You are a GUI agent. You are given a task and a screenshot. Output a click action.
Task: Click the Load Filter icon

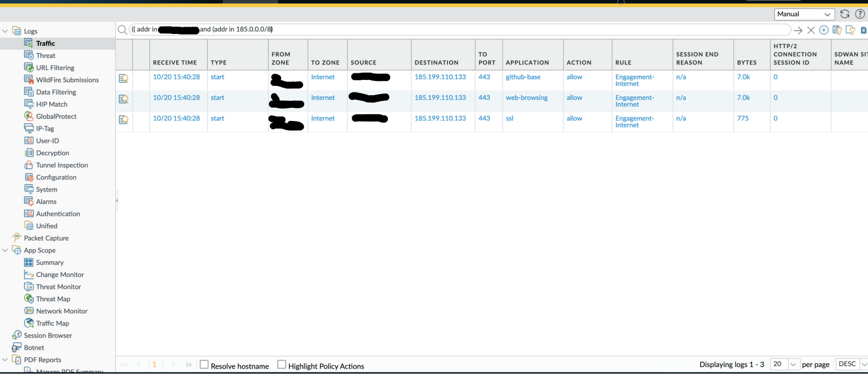[x=850, y=30]
